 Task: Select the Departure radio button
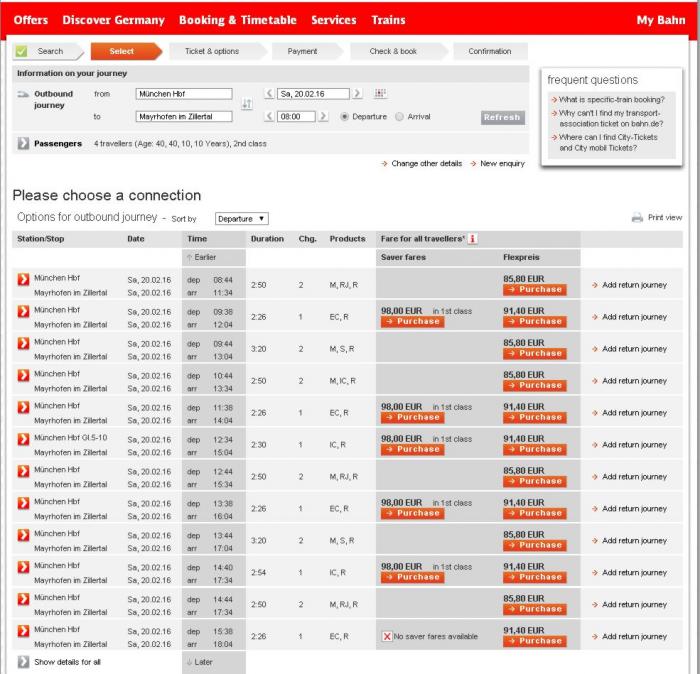coord(344,116)
